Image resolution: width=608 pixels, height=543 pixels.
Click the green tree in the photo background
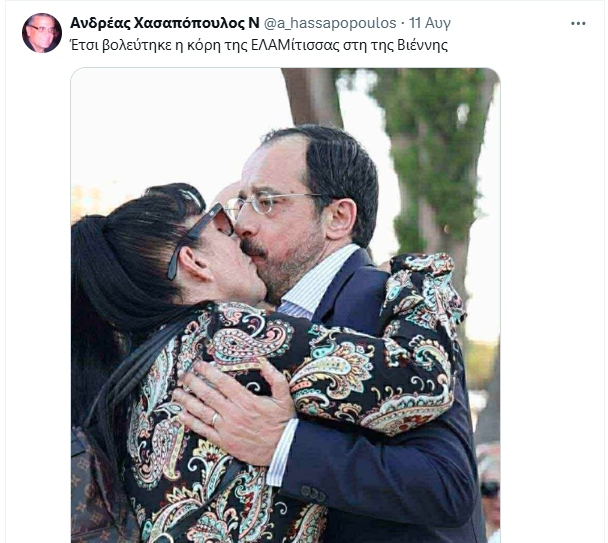point(430,155)
